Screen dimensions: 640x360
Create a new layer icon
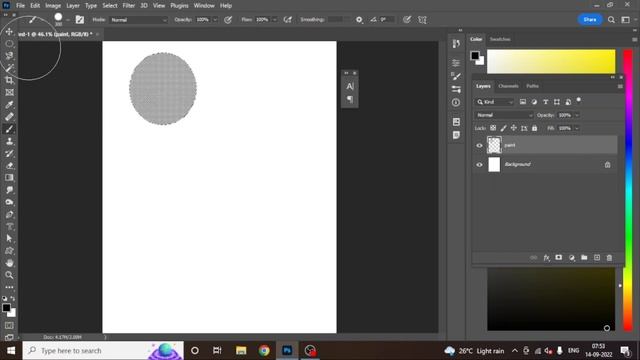[x=597, y=258]
